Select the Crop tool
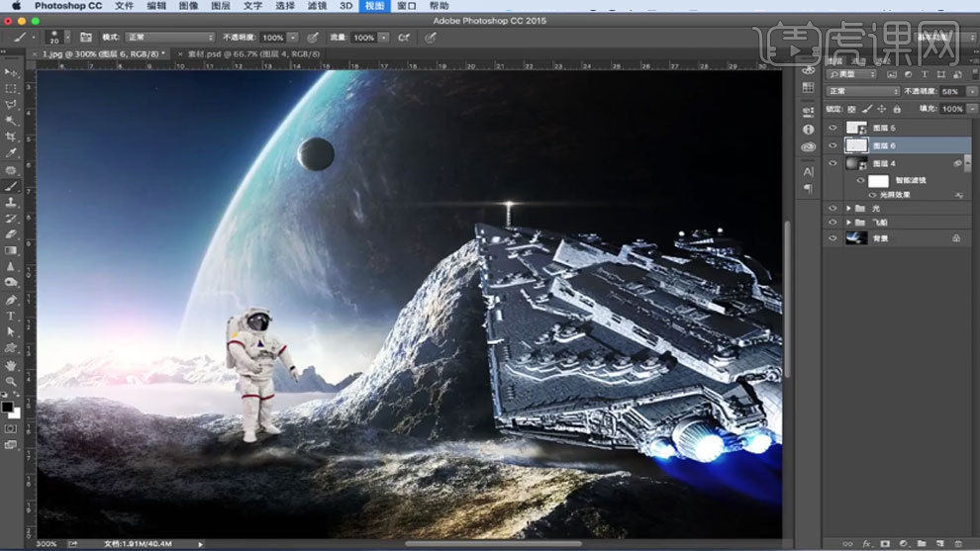This screenshot has width=980, height=551. pyautogui.click(x=11, y=137)
